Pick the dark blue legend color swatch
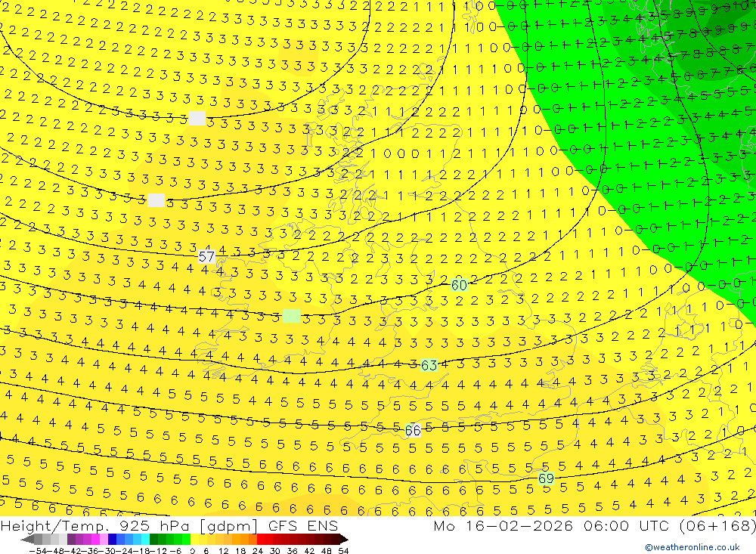The height and width of the screenshot is (554, 756). click(112, 539)
